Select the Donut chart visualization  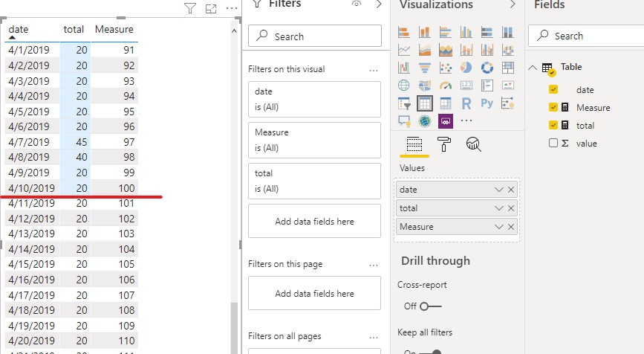pos(487,68)
